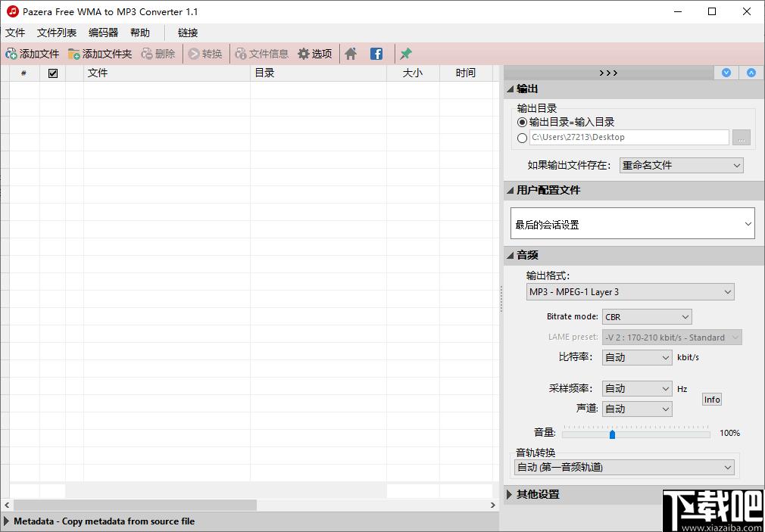Toggle the select-all checkbox in list header
The height and width of the screenshot is (532, 765).
coord(53,73)
